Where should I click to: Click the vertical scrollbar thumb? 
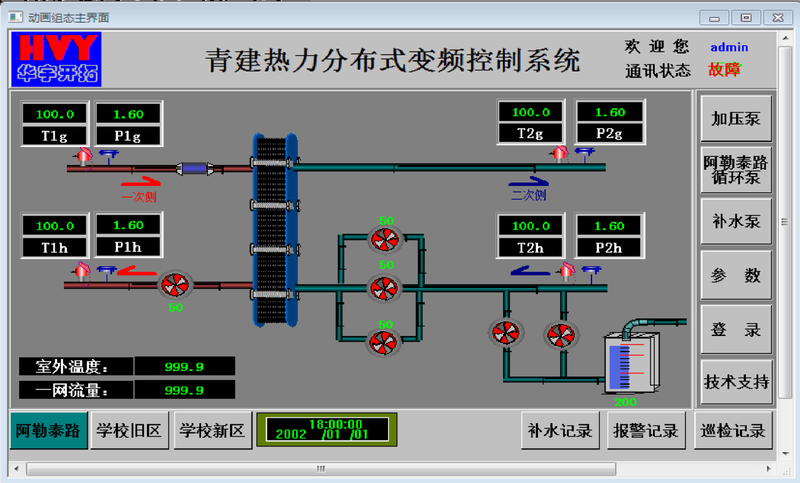[x=785, y=222]
